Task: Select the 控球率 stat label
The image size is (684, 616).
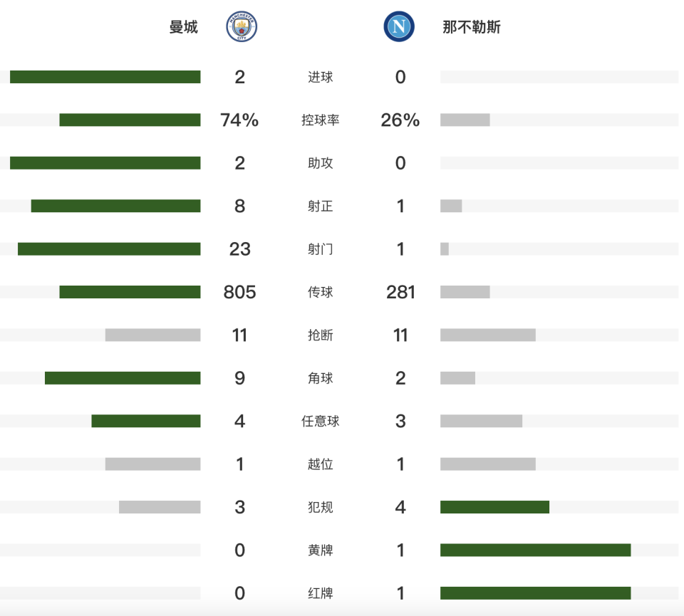Action: click(320, 120)
